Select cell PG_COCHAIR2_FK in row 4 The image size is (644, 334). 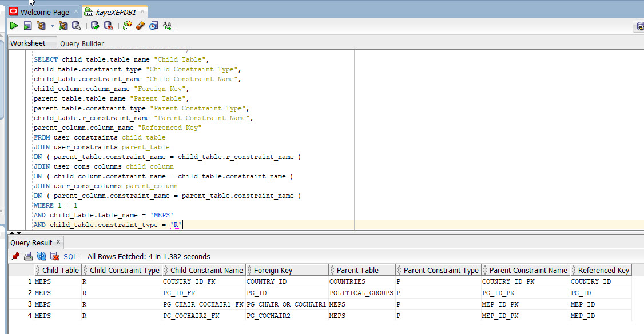pos(204,316)
